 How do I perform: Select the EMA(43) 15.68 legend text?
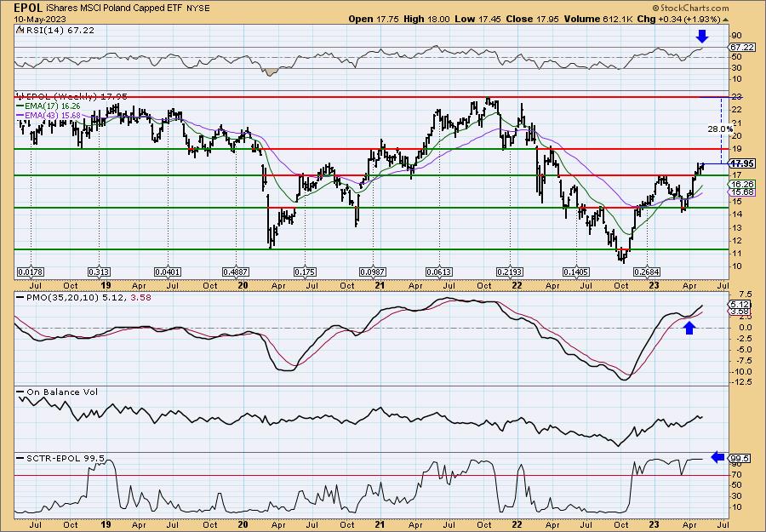(52, 115)
